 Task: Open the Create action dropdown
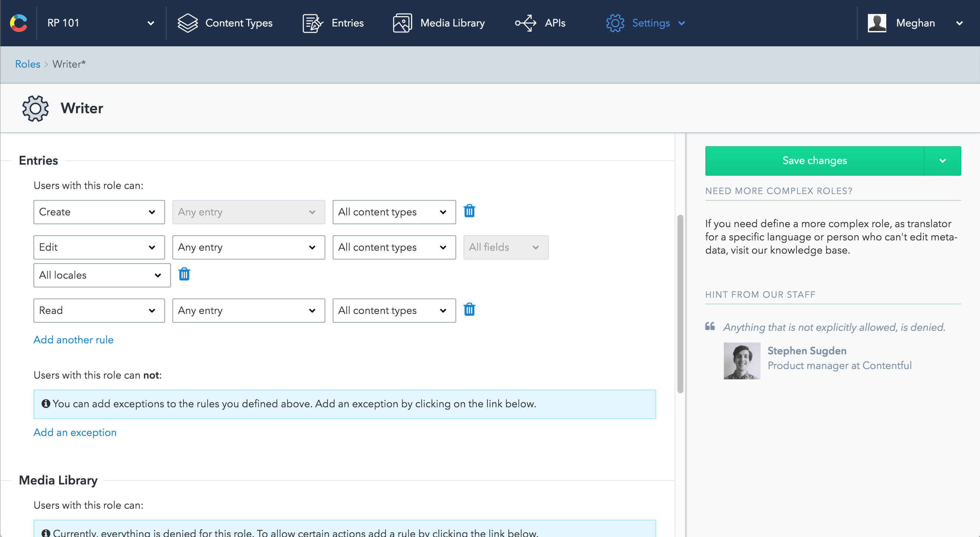[x=99, y=212]
